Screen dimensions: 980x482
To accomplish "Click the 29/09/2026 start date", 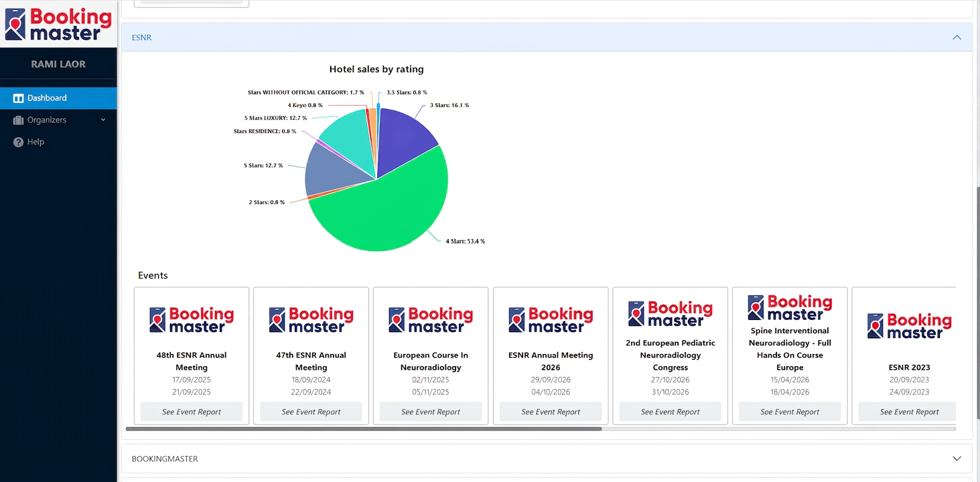I will pyautogui.click(x=551, y=380).
